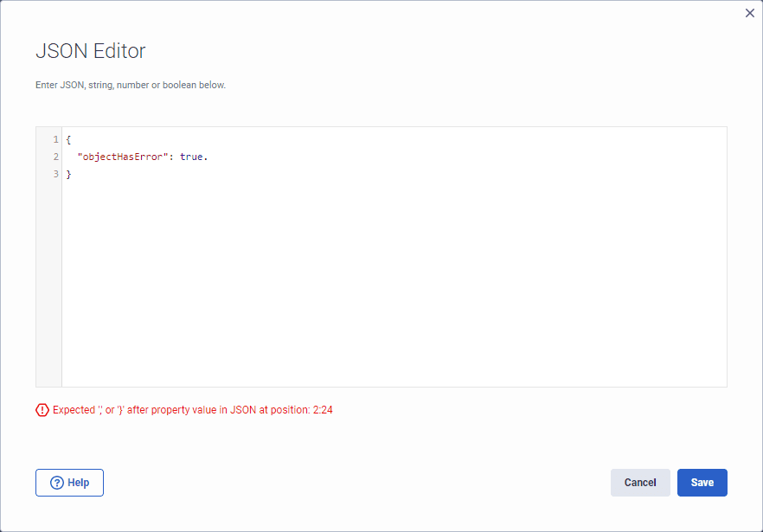Click the Cancel button

point(640,483)
